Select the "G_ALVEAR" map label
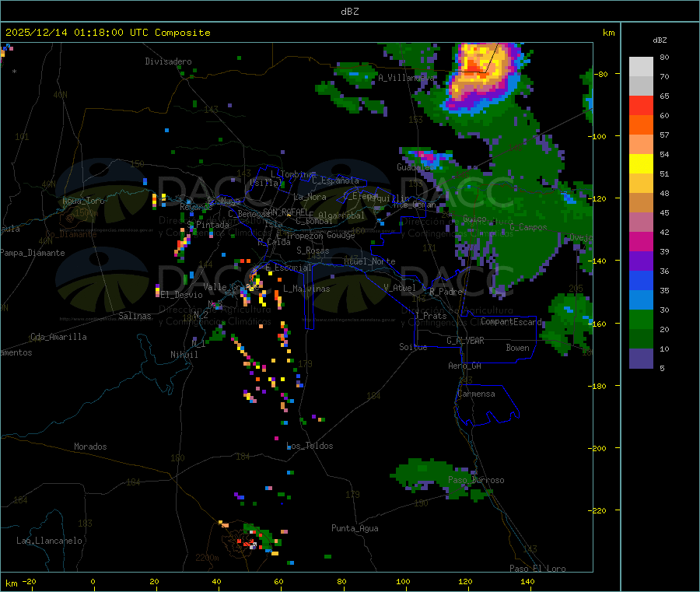The image size is (700, 592). (465, 341)
